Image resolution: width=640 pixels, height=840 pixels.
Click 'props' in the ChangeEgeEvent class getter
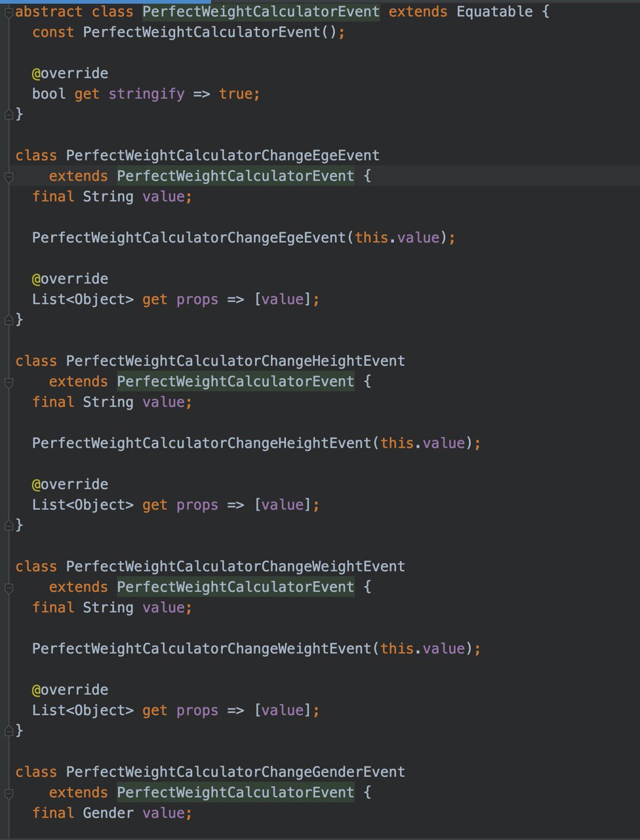(197, 300)
